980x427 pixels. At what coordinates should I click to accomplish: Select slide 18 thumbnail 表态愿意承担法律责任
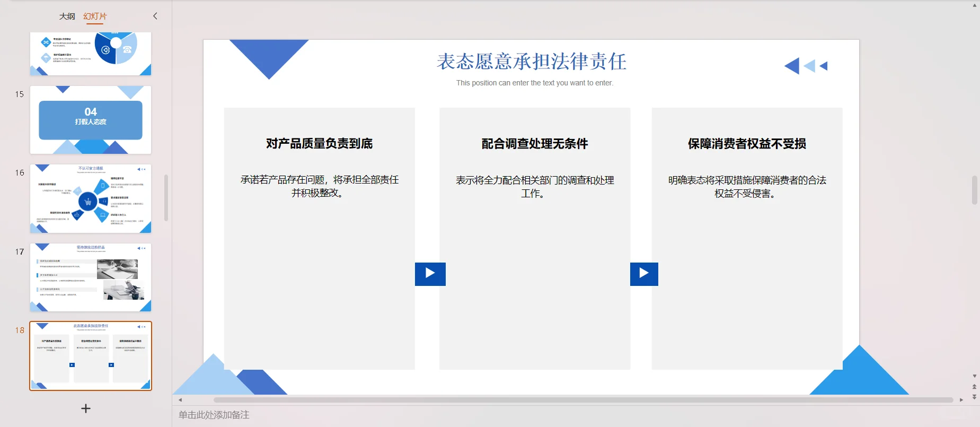point(91,356)
